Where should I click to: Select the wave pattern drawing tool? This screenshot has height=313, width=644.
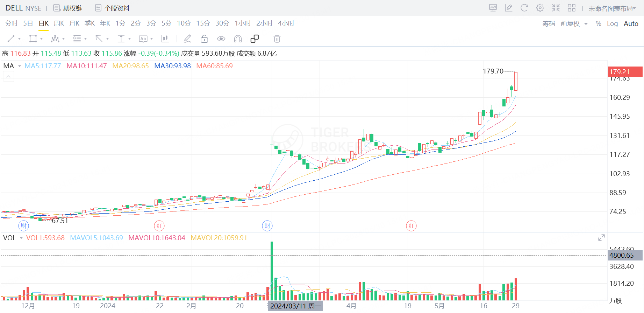coord(55,39)
